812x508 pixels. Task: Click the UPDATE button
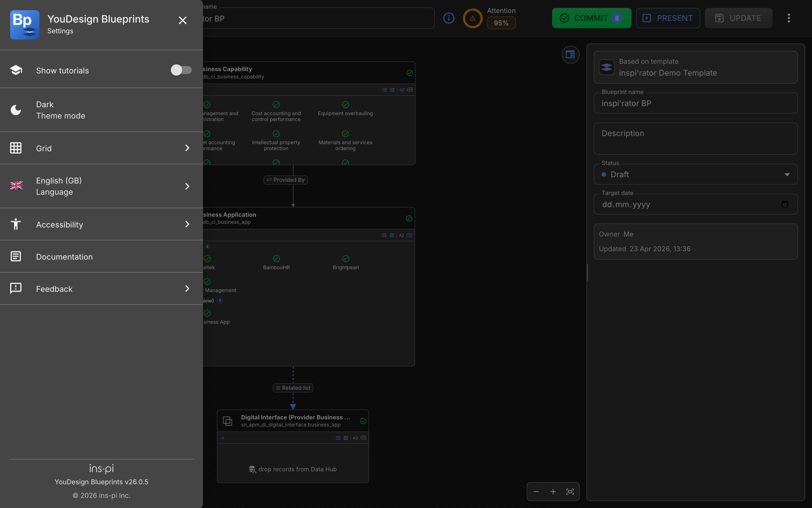click(x=738, y=18)
